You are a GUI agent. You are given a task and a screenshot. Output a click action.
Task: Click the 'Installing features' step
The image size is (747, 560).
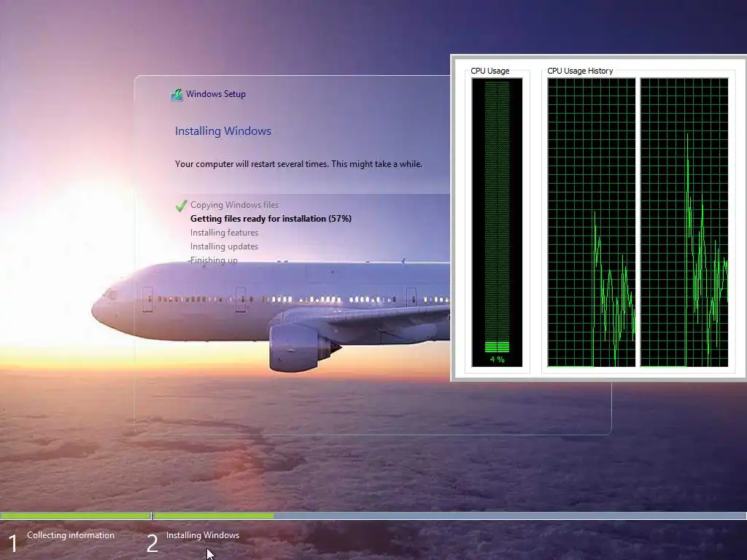[x=224, y=233]
